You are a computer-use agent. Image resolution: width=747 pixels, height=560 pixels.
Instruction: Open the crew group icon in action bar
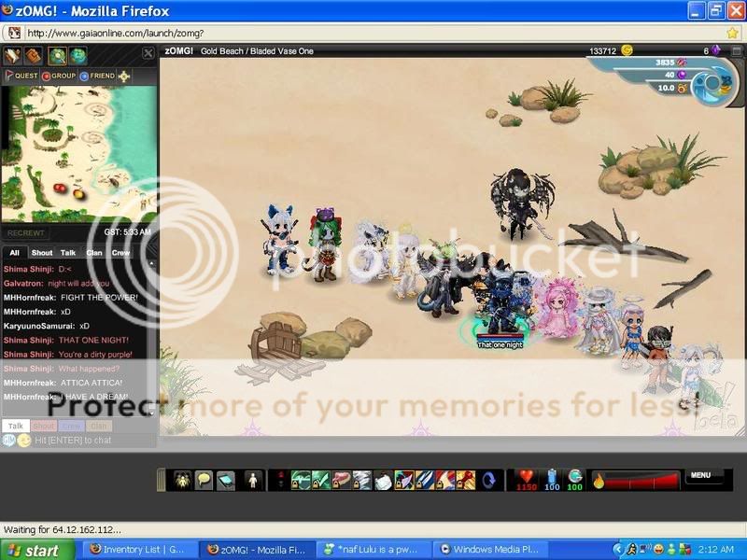click(x=182, y=480)
